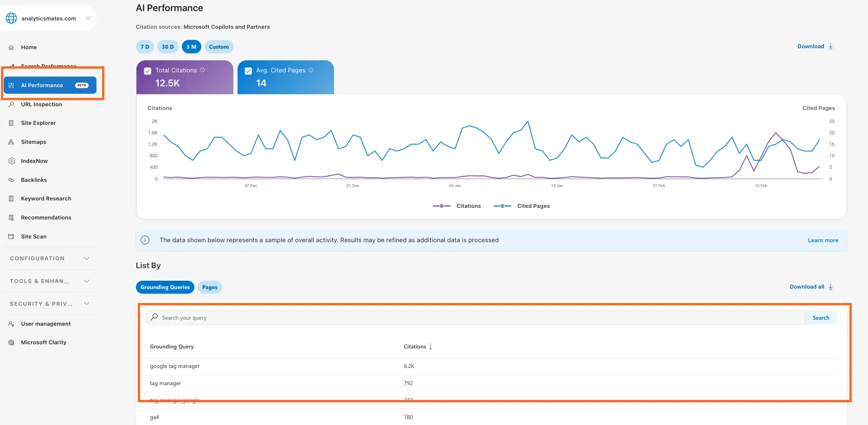Uncheck the Total Citations metric
The image size is (868, 425).
point(148,70)
